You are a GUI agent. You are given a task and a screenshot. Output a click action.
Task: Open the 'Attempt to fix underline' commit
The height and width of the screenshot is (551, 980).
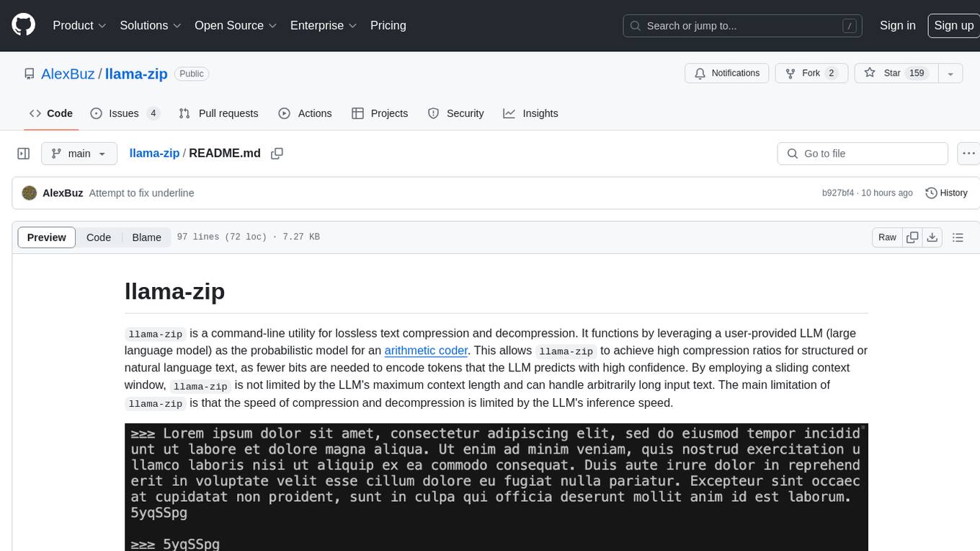141,193
